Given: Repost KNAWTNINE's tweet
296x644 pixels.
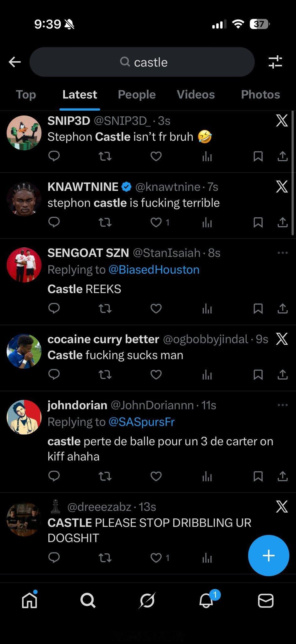Looking at the screenshot, I should (x=105, y=222).
